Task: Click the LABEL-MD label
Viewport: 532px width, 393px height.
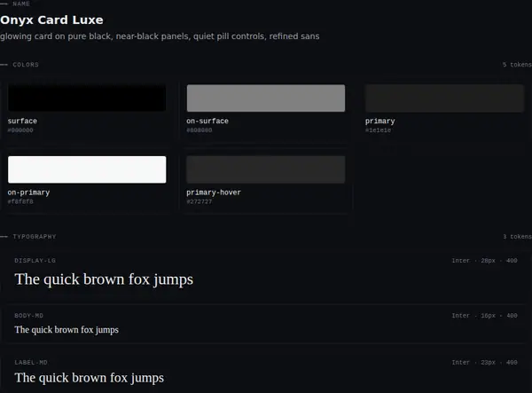Action: tap(31, 363)
